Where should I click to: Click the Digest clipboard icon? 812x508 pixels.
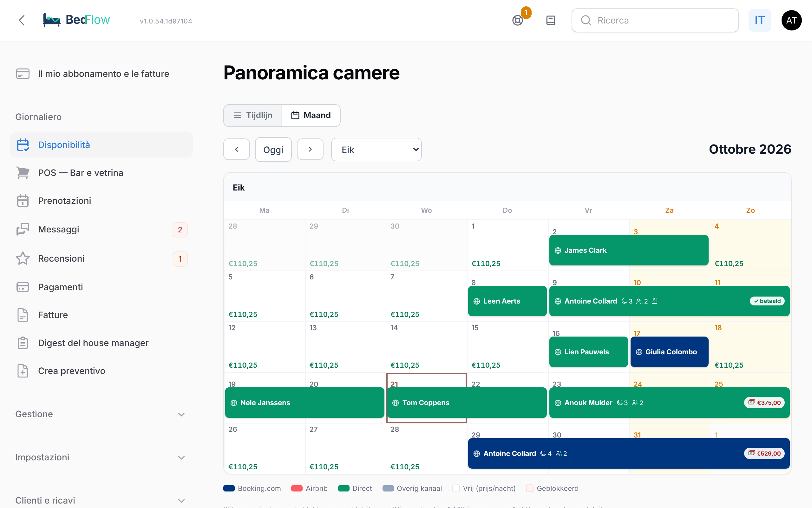point(23,343)
